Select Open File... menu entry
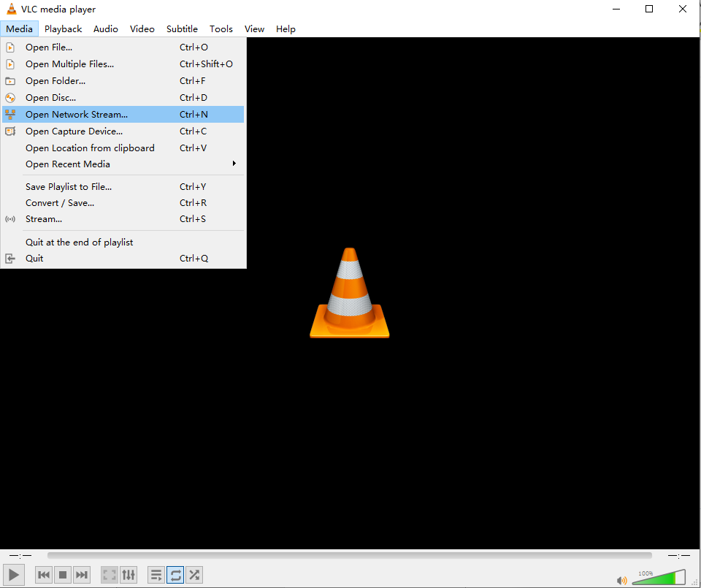This screenshot has width=701, height=588. [x=123, y=47]
